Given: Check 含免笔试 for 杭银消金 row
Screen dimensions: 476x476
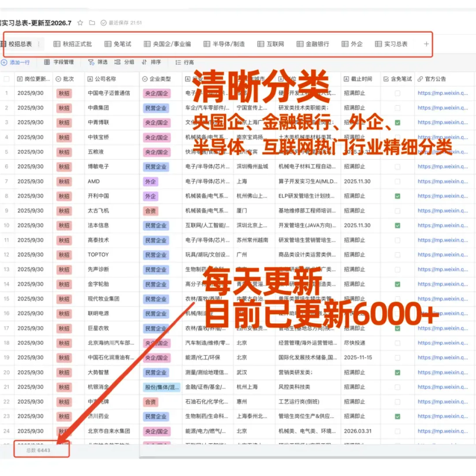Looking at the screenshot, I should click(x=398, y=387).
